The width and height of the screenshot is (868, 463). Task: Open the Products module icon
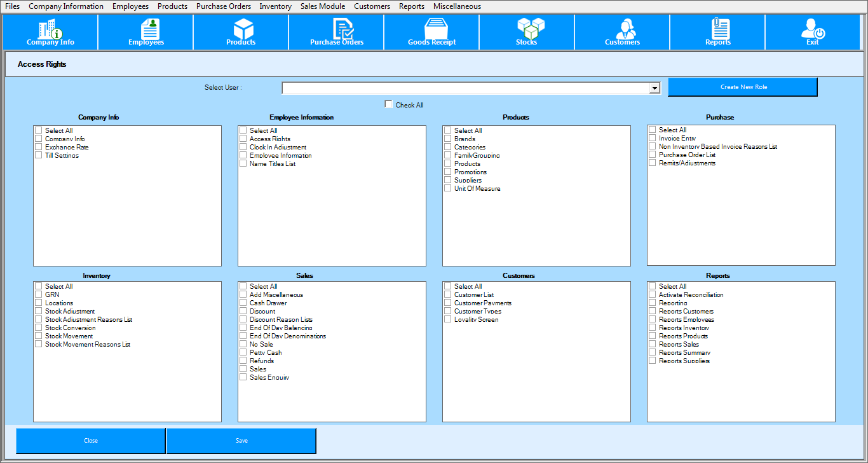point(241,31)
